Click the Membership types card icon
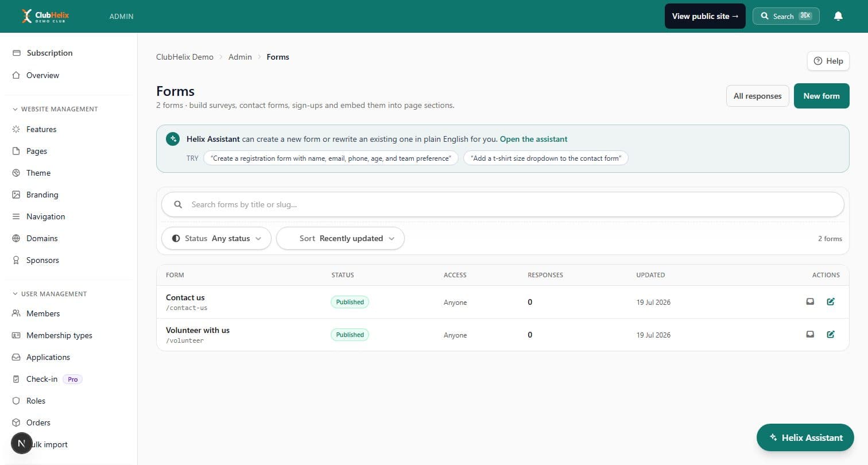This screenshot has width=868, height=465. [16, 335]
